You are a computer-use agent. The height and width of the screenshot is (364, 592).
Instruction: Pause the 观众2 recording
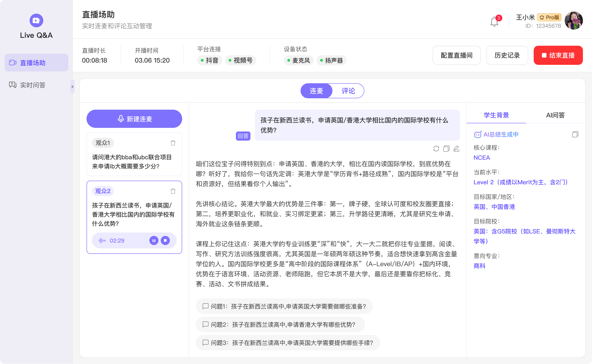point(154,240)
